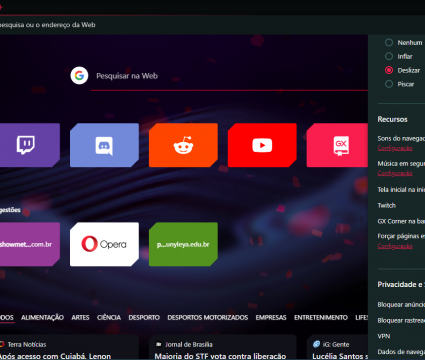Click the Recursos section heading
Screen dimensions: 425x360
click(392, 119)
